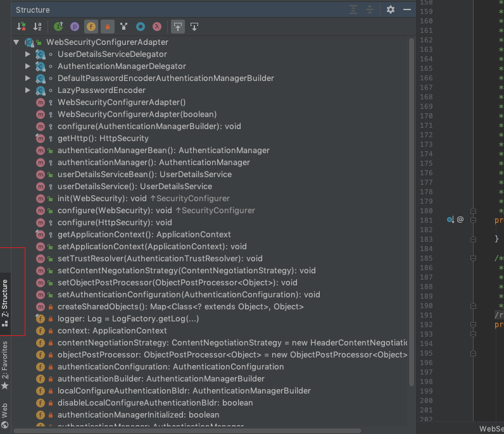The width and height of the screenshot is (504, 434).
Task: Select localConfigureAuthenticationBldr field row
Action: click(x=184, y=391)
